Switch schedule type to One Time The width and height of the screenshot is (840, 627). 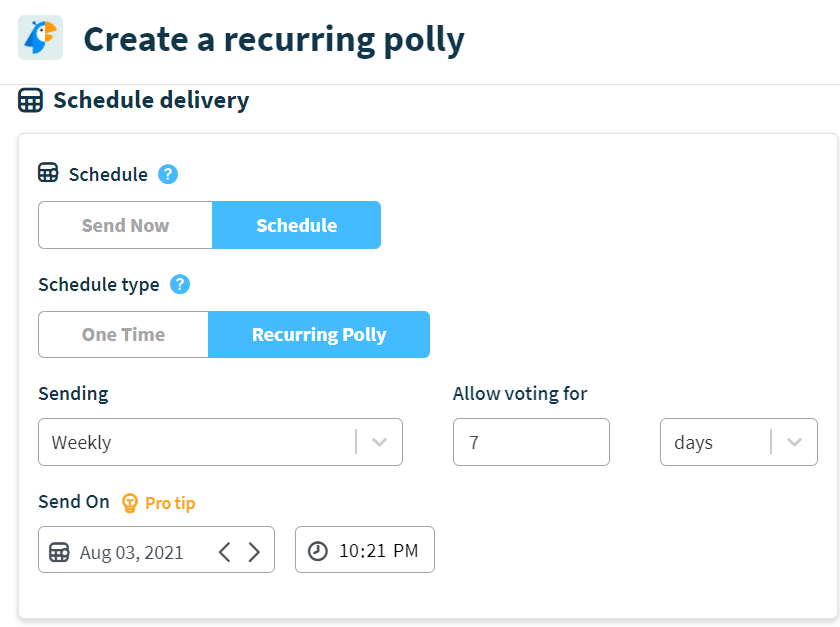tap(122, 334)
